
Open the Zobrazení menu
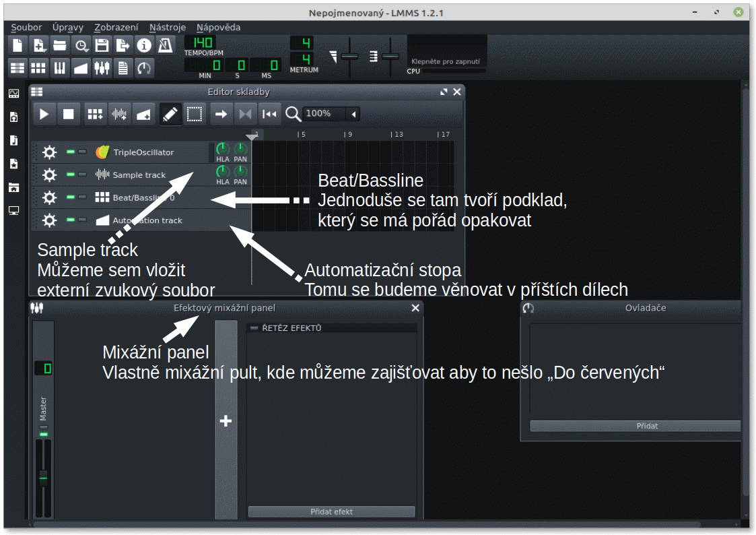[116, 28]
